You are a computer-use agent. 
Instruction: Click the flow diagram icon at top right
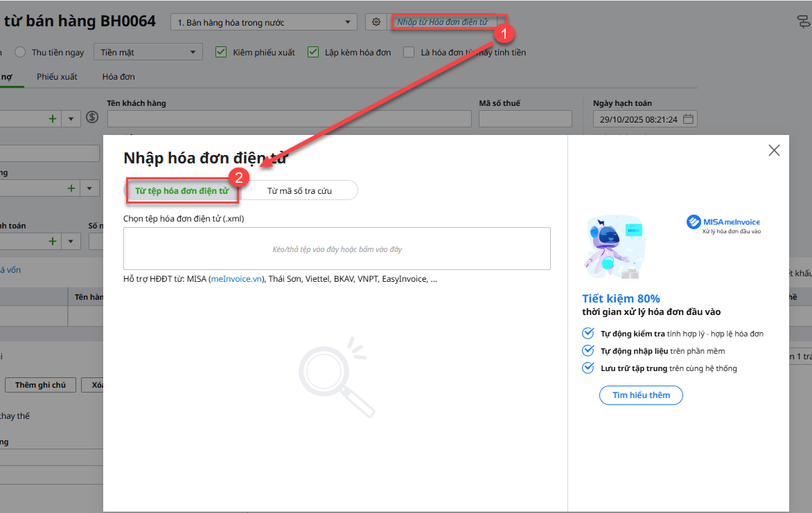pos(804,22)
